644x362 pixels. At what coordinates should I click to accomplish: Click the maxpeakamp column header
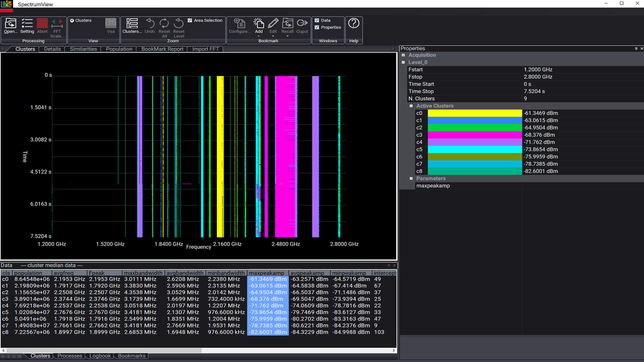(267, 273)
